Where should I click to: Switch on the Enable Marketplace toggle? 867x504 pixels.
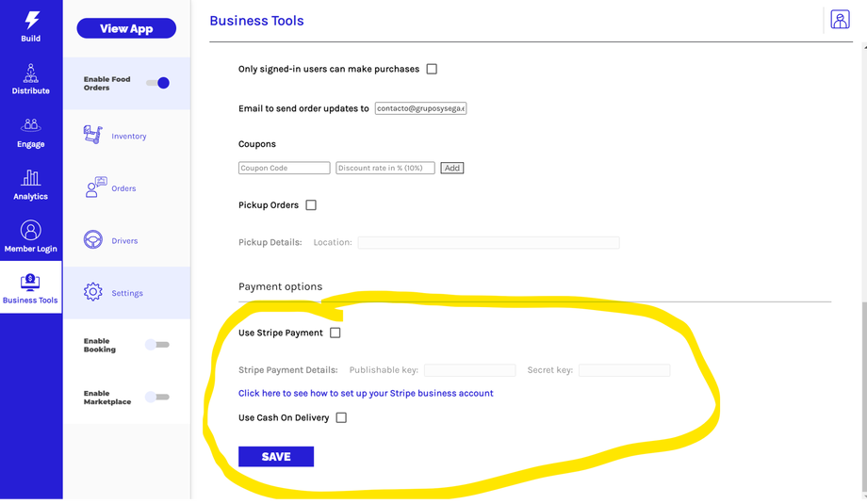[157, 398]
